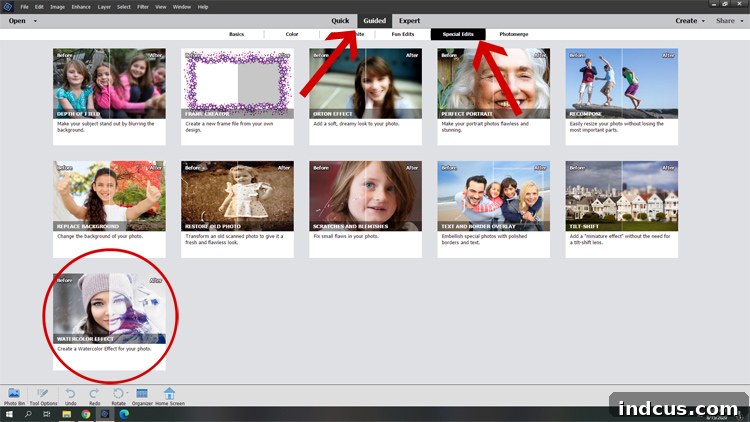The image size is (750, 422).
Task: Expand the Open dropdown arrow
Action: point(35,21)
